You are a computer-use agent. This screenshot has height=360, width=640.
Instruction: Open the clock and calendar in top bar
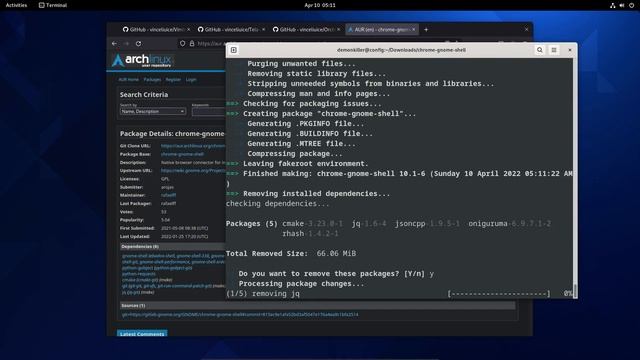point(320,5)
